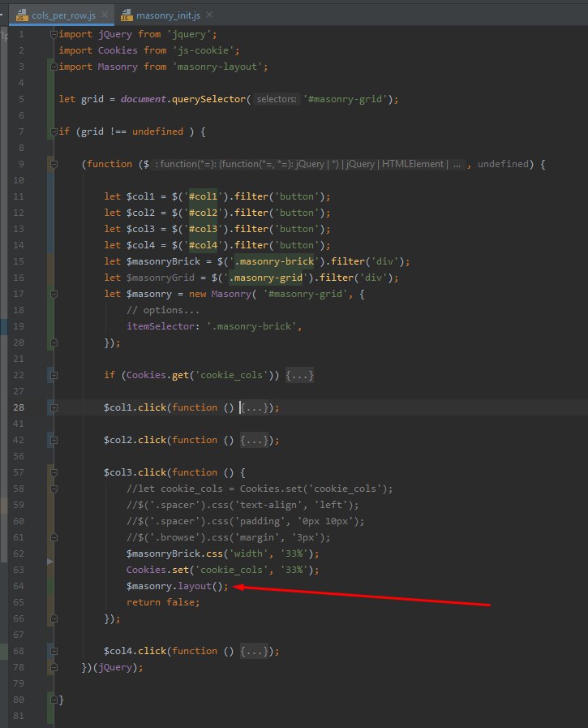Click the folded {...} placeholder after Cookies.get
588x728 pixels.
click(299, 375)
